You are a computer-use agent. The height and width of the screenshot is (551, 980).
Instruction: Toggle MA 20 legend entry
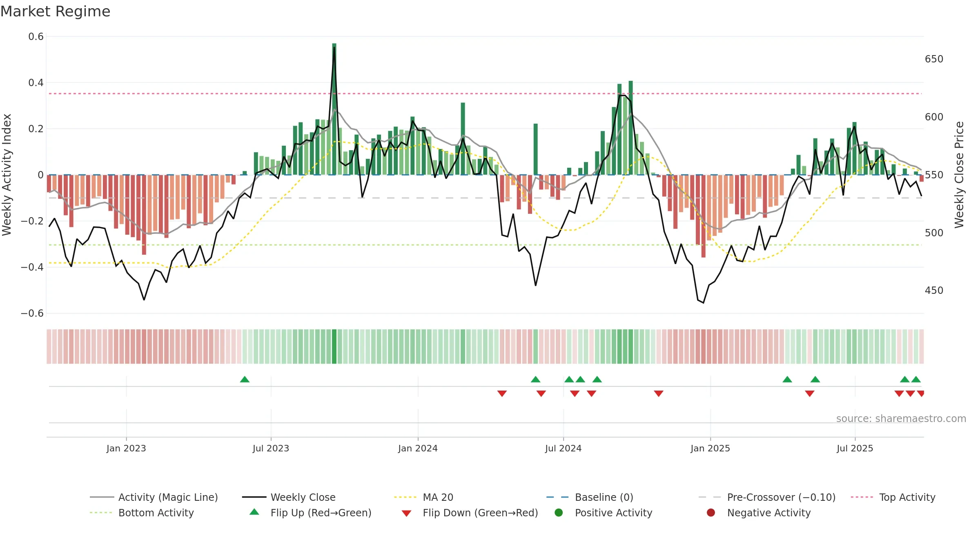coord(423,497)
